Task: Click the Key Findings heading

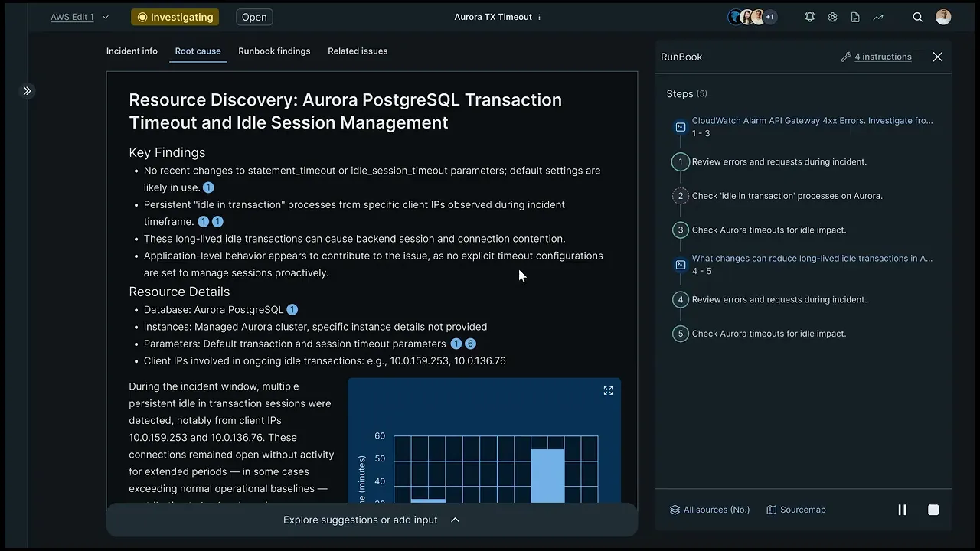Action: (x=167, y=152)
